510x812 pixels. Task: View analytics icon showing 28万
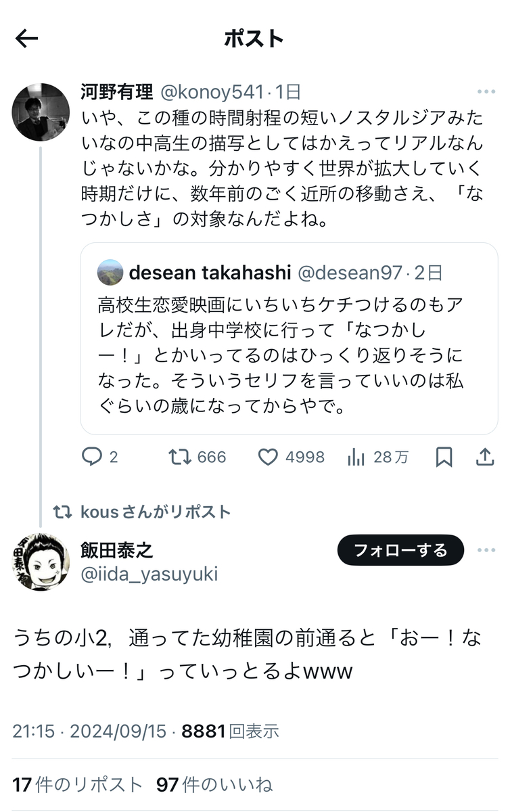click(356, 457)
